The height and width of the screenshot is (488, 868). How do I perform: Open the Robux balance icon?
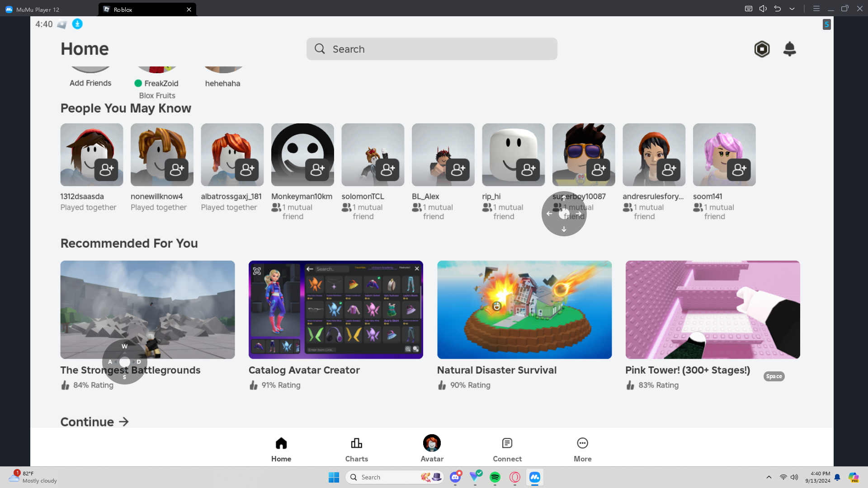pyautogui.click(x=762, y=49)
